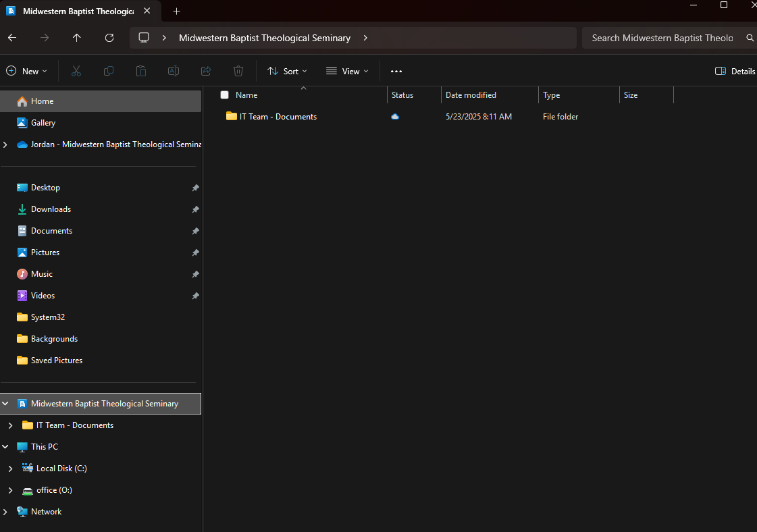757x532 pixels.
Task: Click the Refresh icon in the navigation bar
Action: (109, 38)
